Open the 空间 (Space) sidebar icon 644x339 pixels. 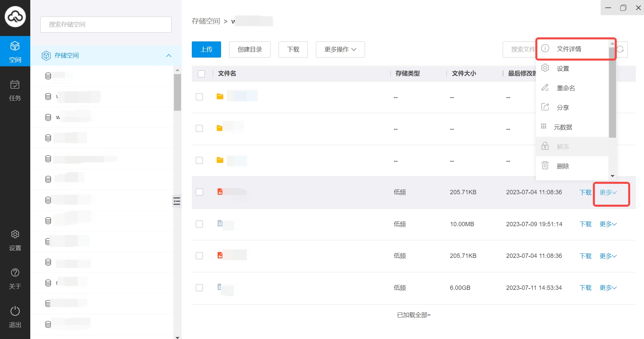tap(15, 51)
